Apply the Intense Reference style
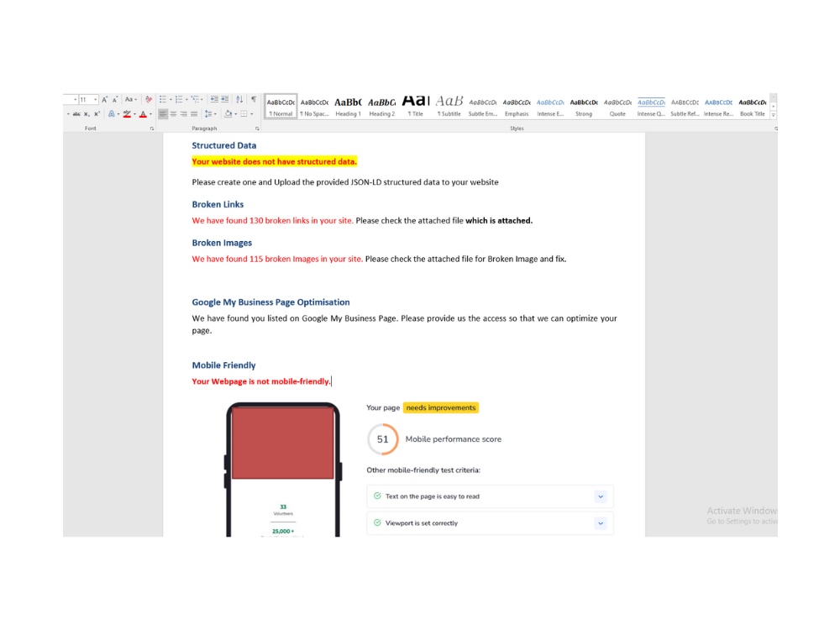The width and height of the screenshot is (840, 630). click(x=718, y=106)
